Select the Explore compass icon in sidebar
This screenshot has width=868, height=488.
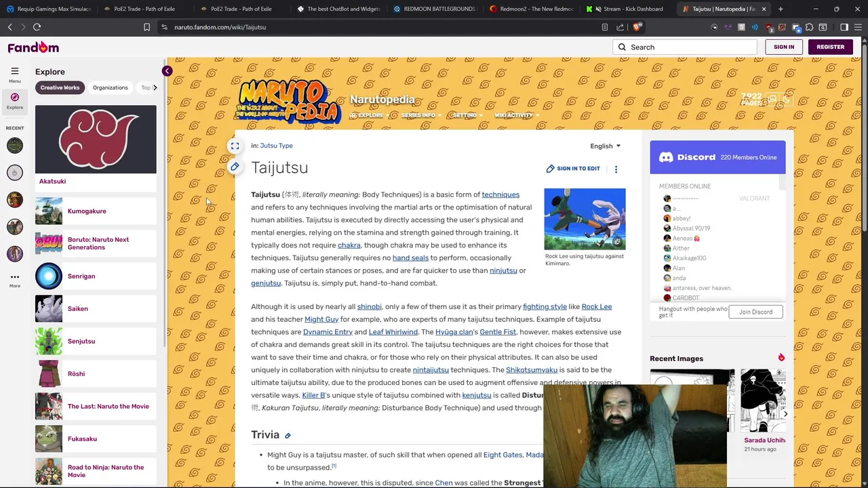(14, 98)
